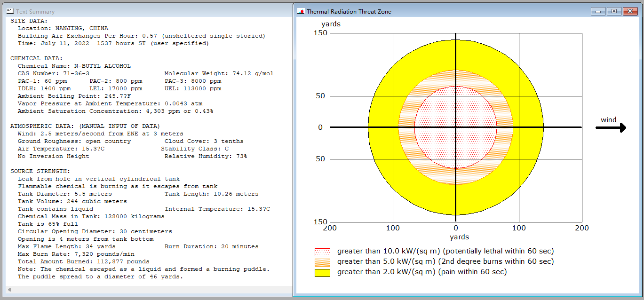Viewport: 644px width, 300px height.
Task: Click 'Chemical Mass in Tank: 128000 kilograms'
Action: 91,216
